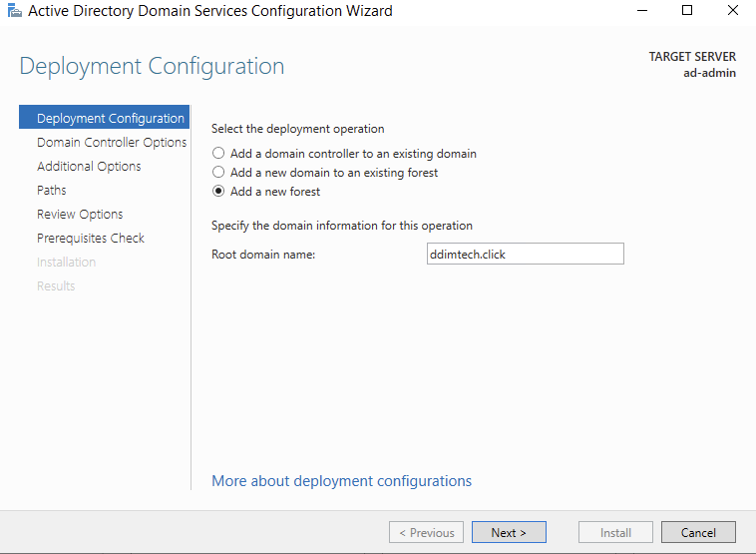Maximize the wizard window

pyautogui.click(x=687, y=10)
